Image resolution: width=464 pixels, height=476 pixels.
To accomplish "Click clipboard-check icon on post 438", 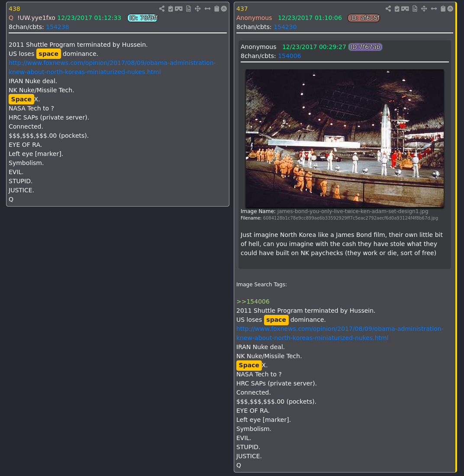I will pyautogui.click(x=171, y=9).
